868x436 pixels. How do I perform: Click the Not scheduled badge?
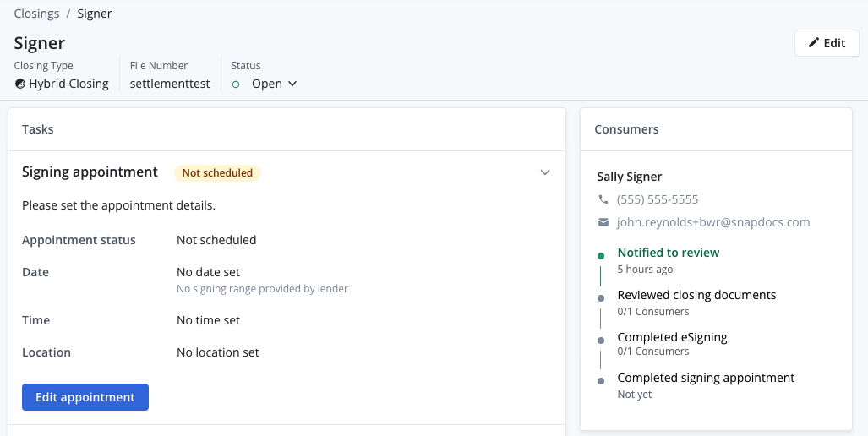tap(217, 172)
